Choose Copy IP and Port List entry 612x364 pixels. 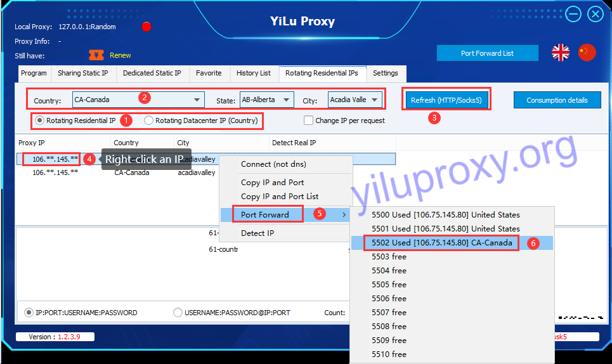tap(285, 197)
